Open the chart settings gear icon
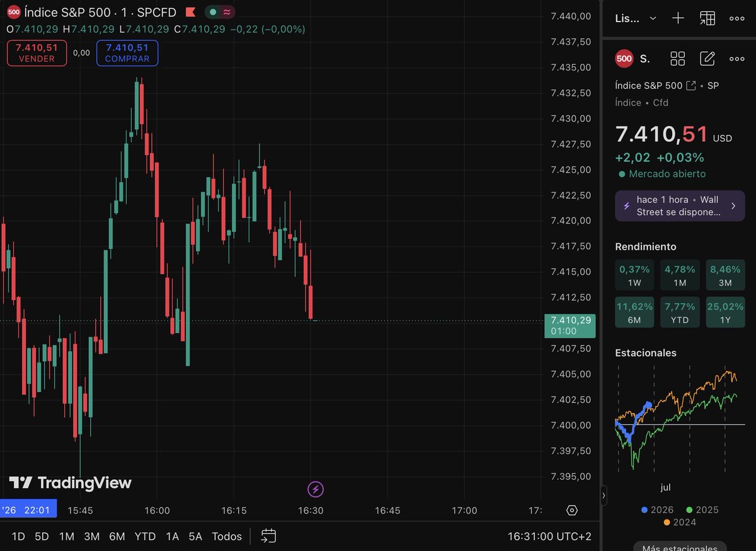This screenshot has width=756, height=551. click(572, 510)
